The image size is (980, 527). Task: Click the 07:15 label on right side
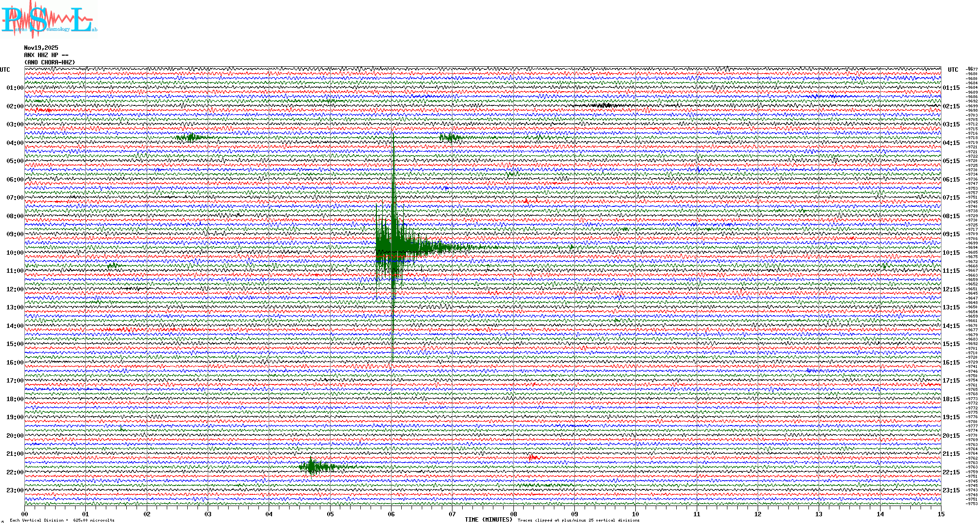[951, 198]
